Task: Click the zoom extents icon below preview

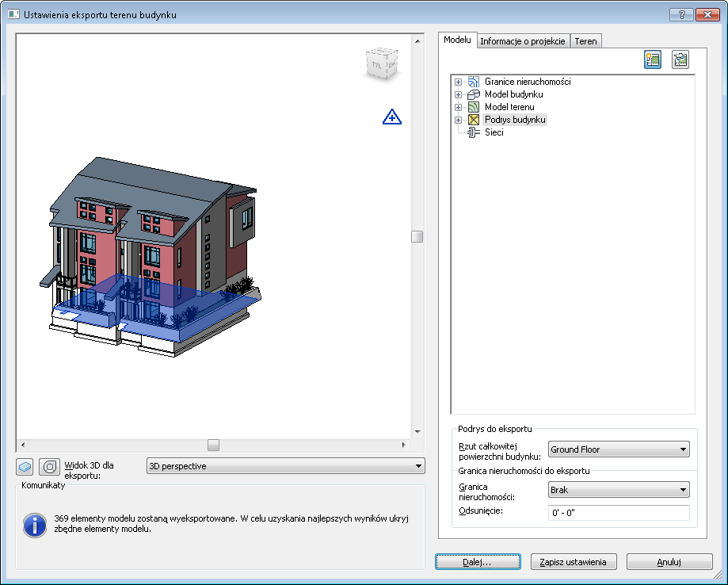Action: pos(50,467)
